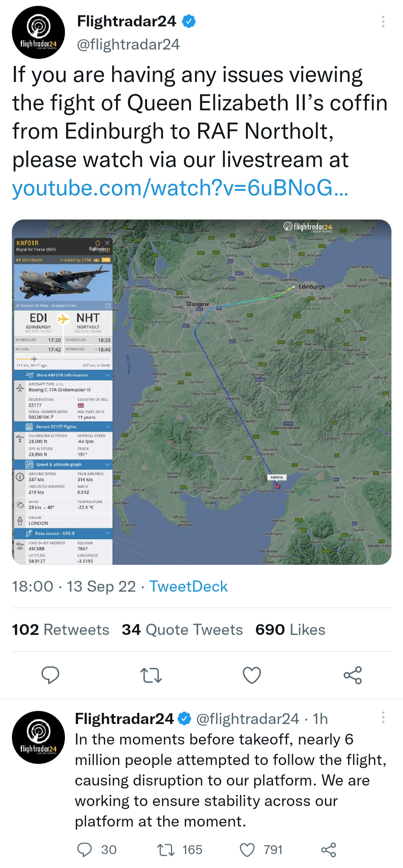The image size is (403, 868).
Task: Expand More KRF01R information section
Action: [x=63, y=375]
